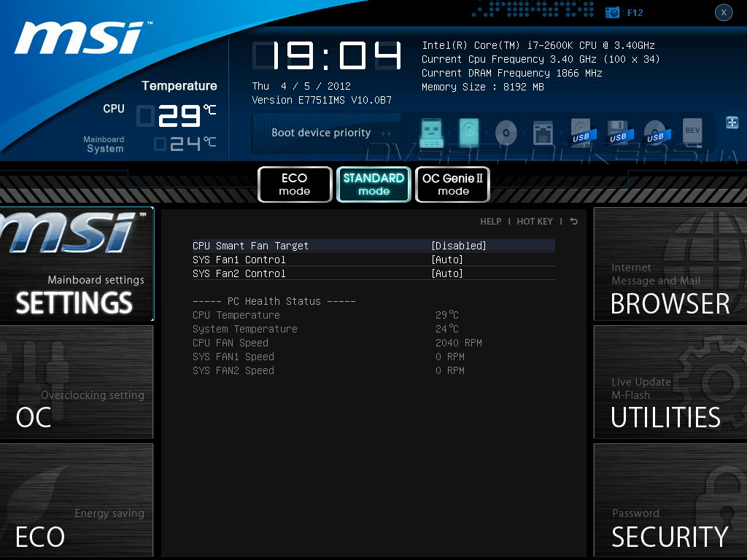747x560 pixels.
Task: Change SYS Fan2 Control [Auto] value
Action: (373, 273)
